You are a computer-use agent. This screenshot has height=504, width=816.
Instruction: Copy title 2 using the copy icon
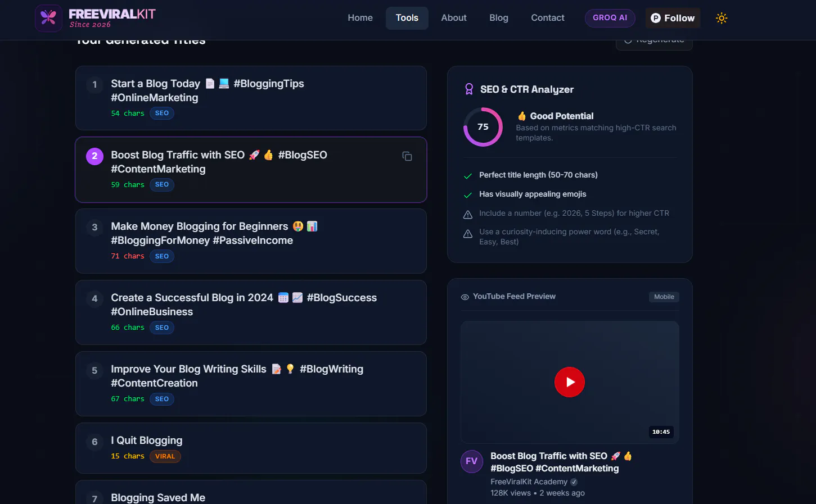[x=407, y=156]
